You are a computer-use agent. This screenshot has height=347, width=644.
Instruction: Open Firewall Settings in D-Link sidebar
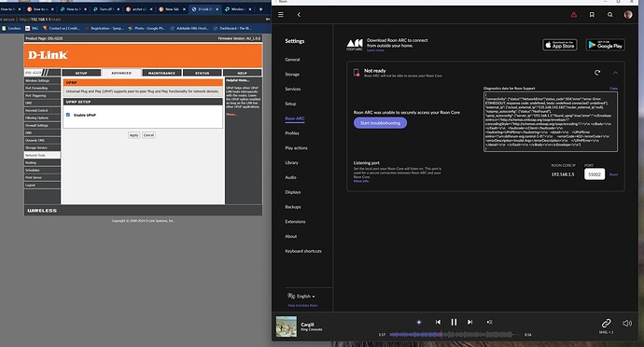(42, 126)
